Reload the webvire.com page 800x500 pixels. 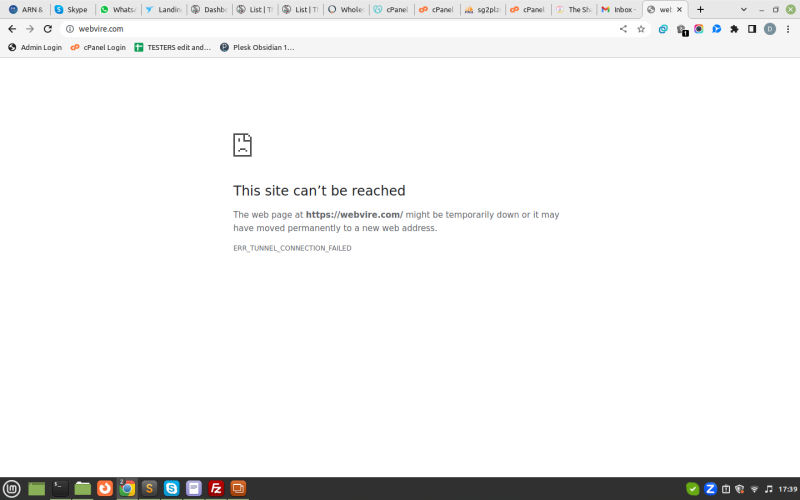[x=48, y=29]
